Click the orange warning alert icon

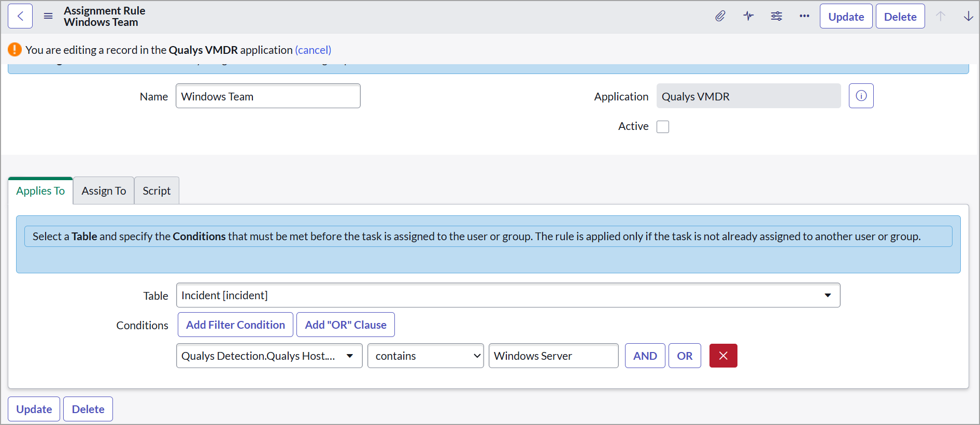coord(15,50)
